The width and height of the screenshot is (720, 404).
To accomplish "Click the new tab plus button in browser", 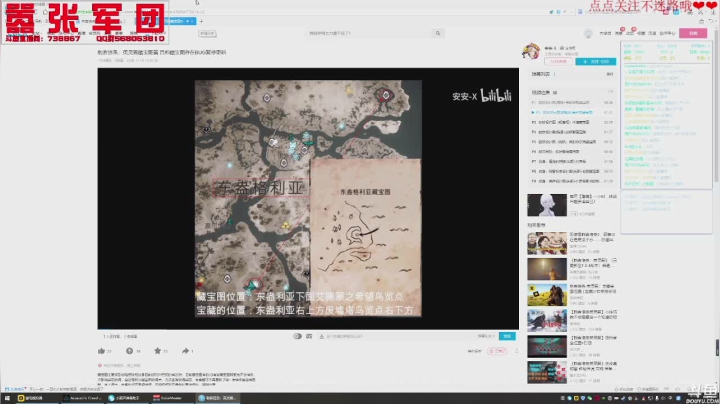I will 201,21.
